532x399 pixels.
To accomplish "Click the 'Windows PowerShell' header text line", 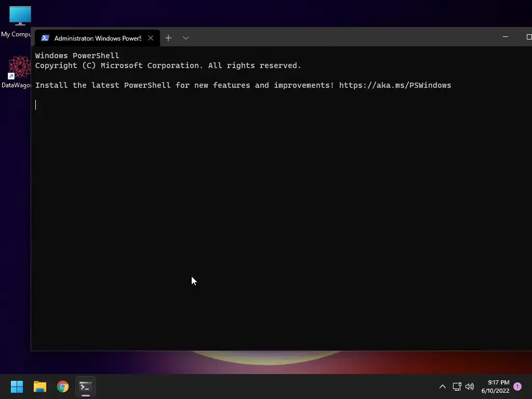I will point(77,56).
